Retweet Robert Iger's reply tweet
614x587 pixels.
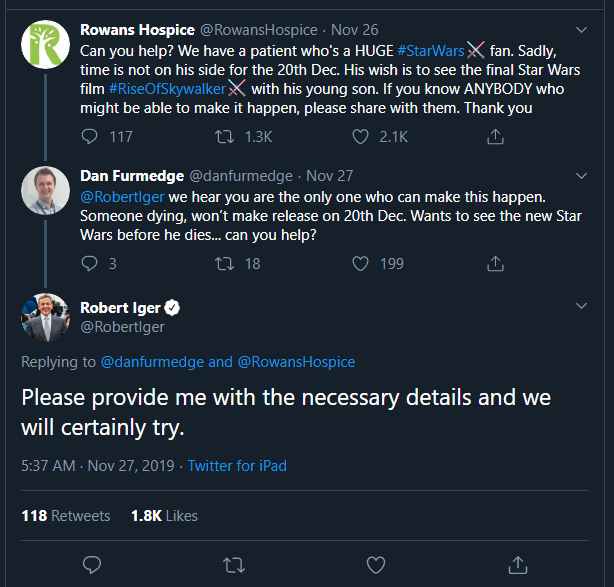234,564
